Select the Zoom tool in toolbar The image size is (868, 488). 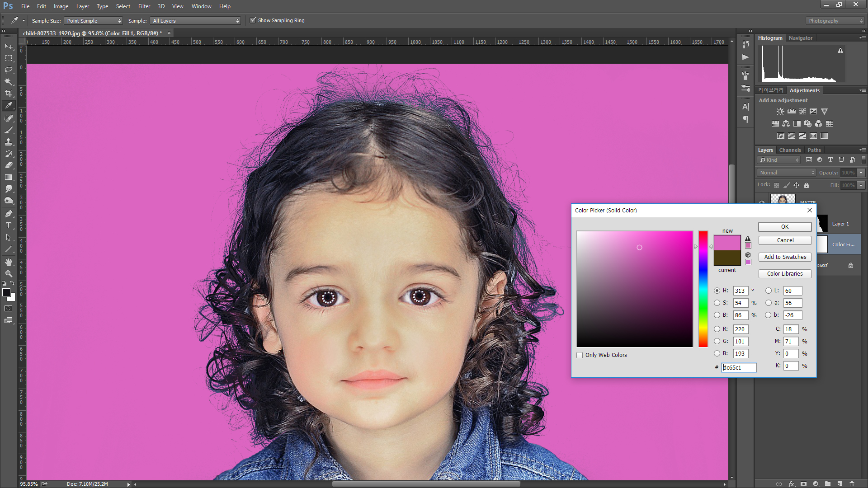click(x=8, y=274)
